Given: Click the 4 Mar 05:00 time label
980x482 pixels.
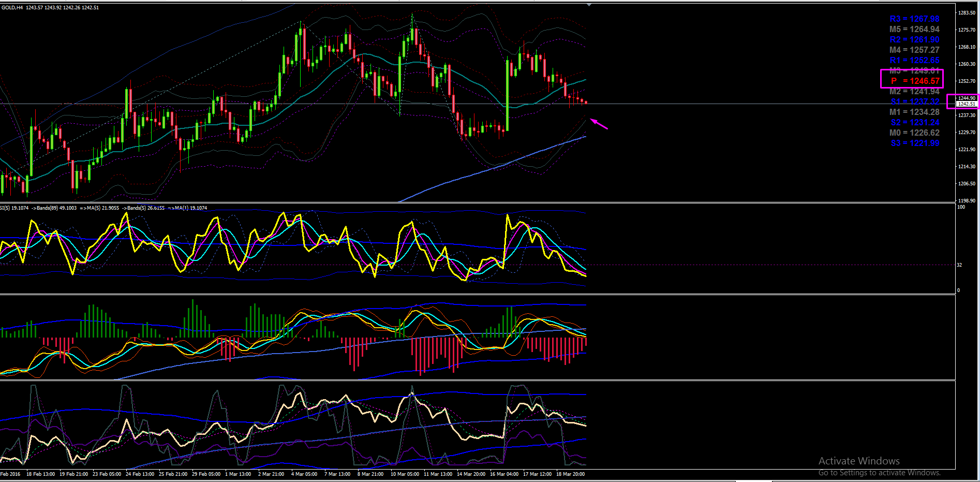Looking at the screenshot, I should 304,474.
